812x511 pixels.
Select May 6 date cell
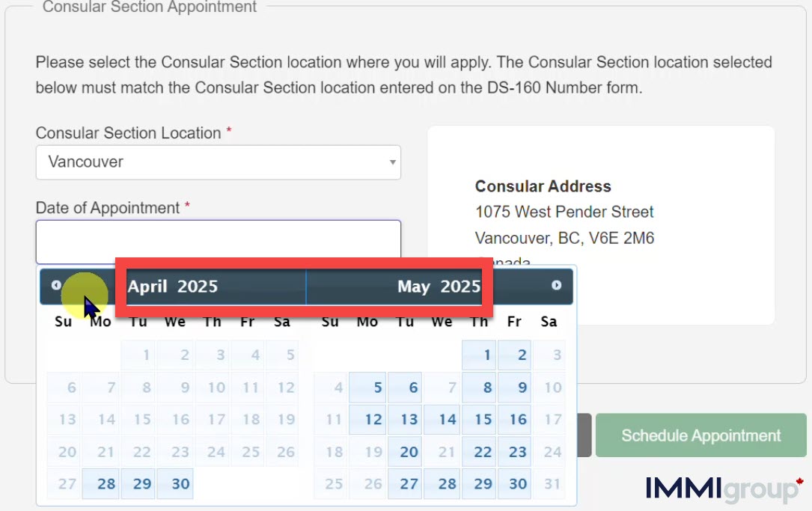(405, 388)
